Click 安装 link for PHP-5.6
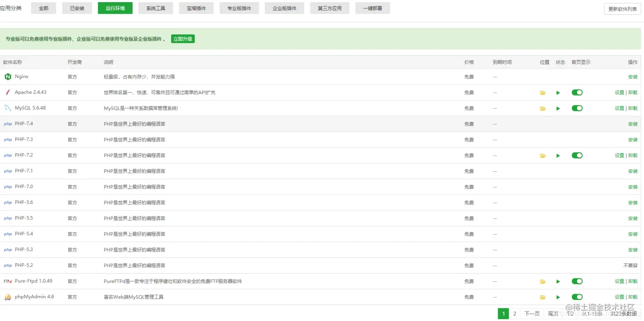644x321 pixels. point(633,203)
